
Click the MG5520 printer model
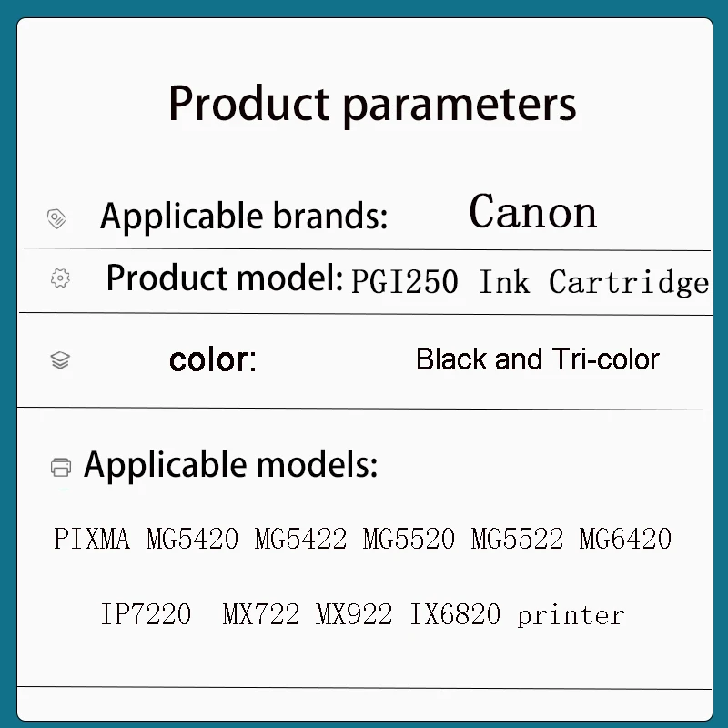coord(409,539)
